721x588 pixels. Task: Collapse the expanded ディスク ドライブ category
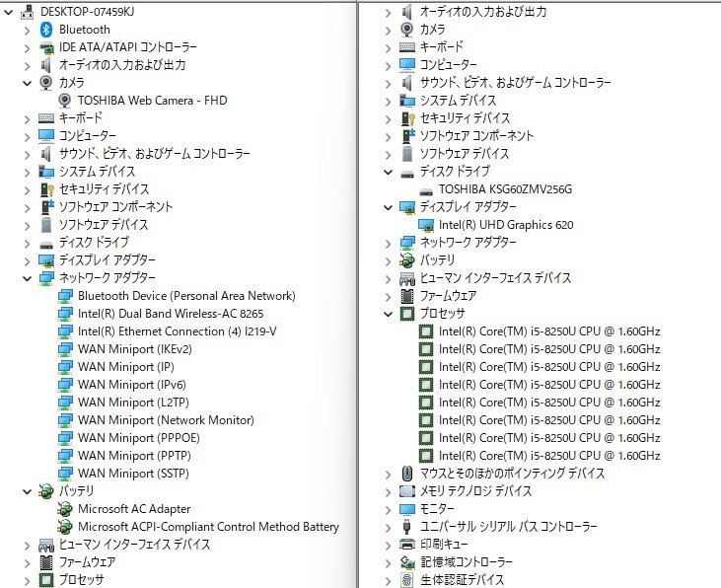pyautogui.click(x=388, y=172)
